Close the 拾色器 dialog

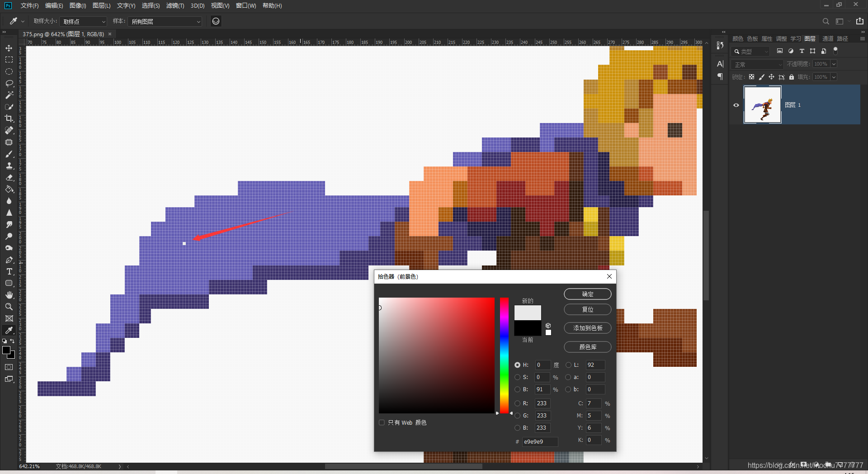(609, 276)
